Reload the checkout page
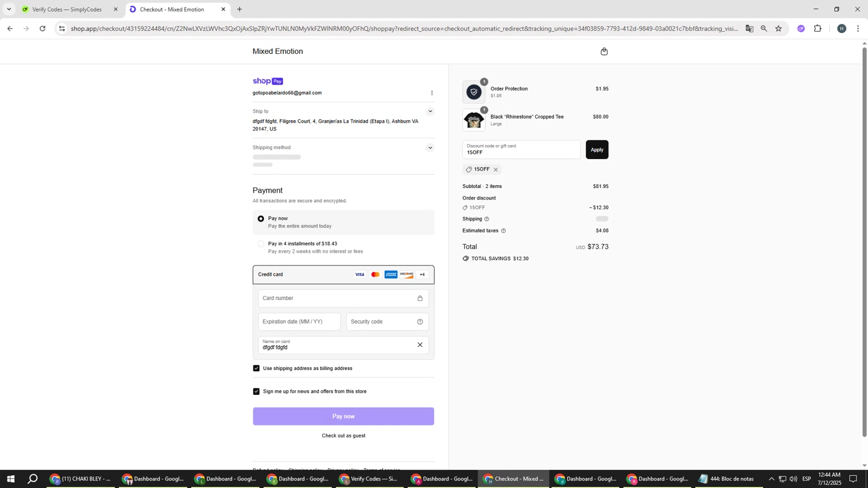Image resolution: width=868 pixels, height=488 pixels. [43, 28]
